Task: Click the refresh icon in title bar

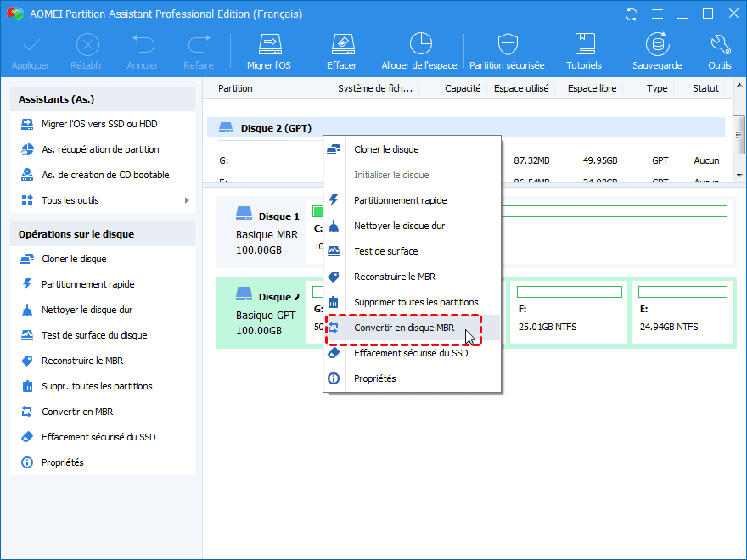Action: click(631, 14)
